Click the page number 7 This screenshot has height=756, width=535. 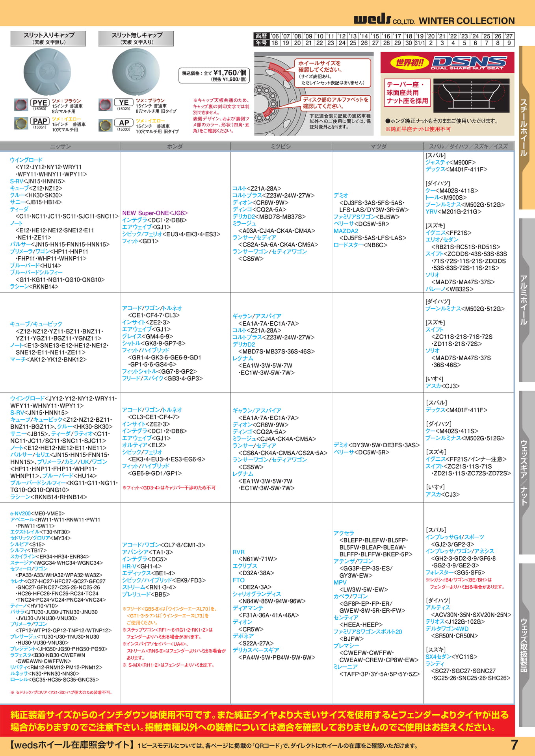tap(514, 745)
